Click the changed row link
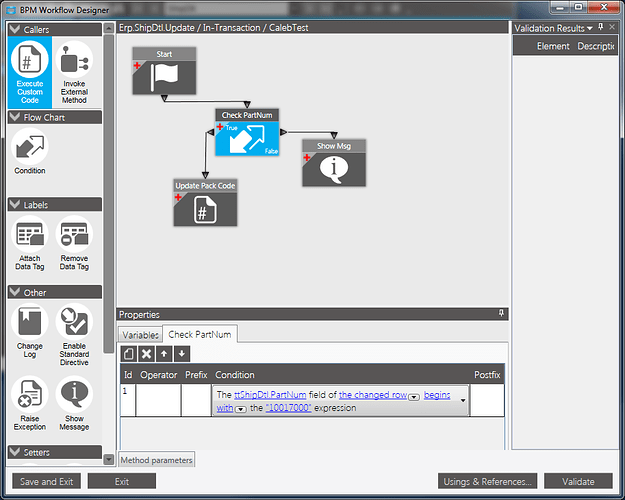 point(373,395)
